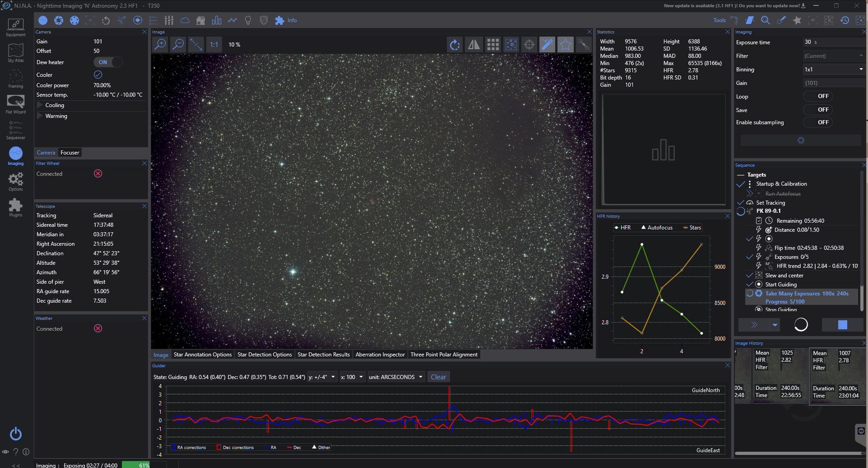The width and height of the screenshot is (868, 468).
Task: Click the zoom in magnifier icon
Action: click(160, 44)
